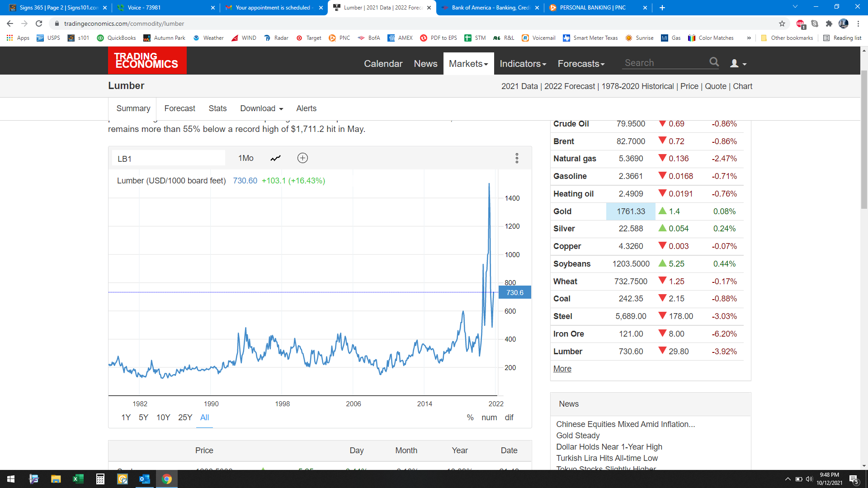Go back to previous page
Viewport: 868px width, 488px height.
(10, 23)
